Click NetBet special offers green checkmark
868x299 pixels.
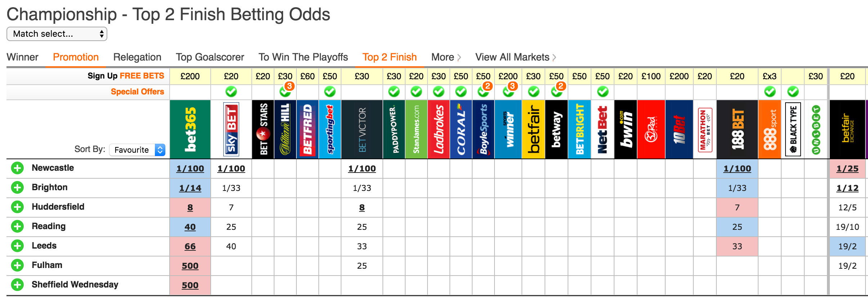[603, 92]
